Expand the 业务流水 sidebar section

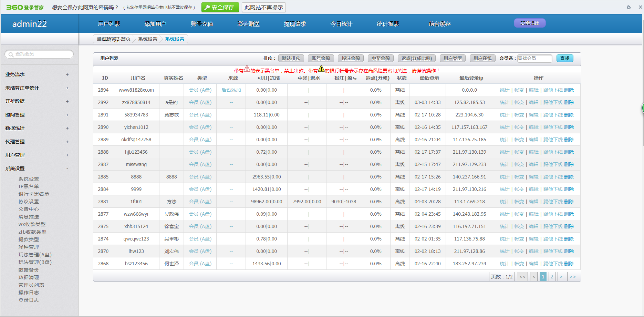coord(67,74)
